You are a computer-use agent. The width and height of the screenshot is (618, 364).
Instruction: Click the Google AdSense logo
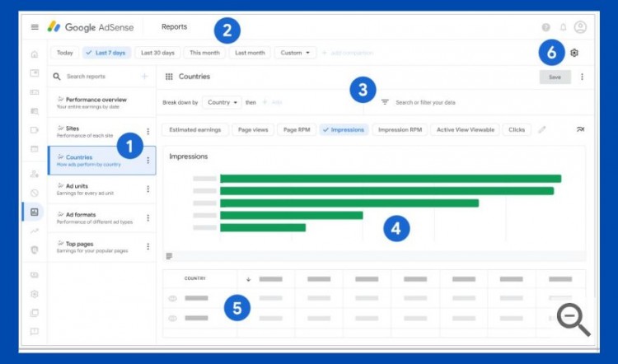pos(91,27)
